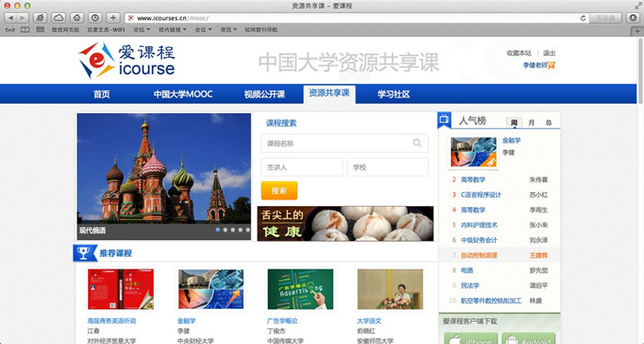Expand the 校内链接 bookmarks dropdown

pyautogui.click(x=173, y=30)
